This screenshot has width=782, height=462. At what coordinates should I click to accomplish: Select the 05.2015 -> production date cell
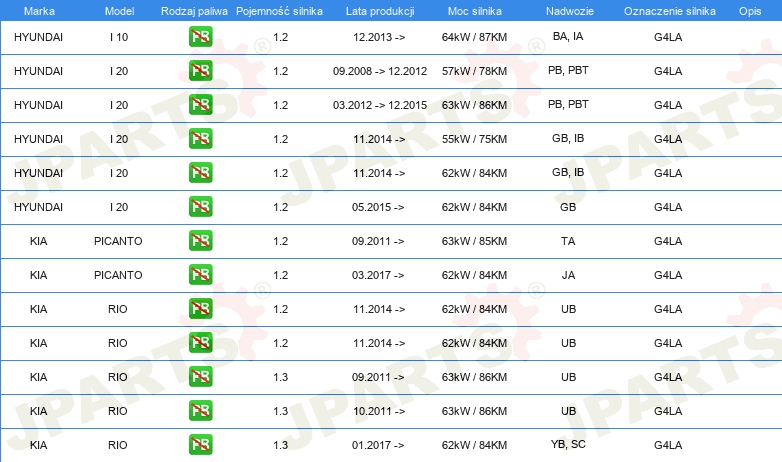378,207
